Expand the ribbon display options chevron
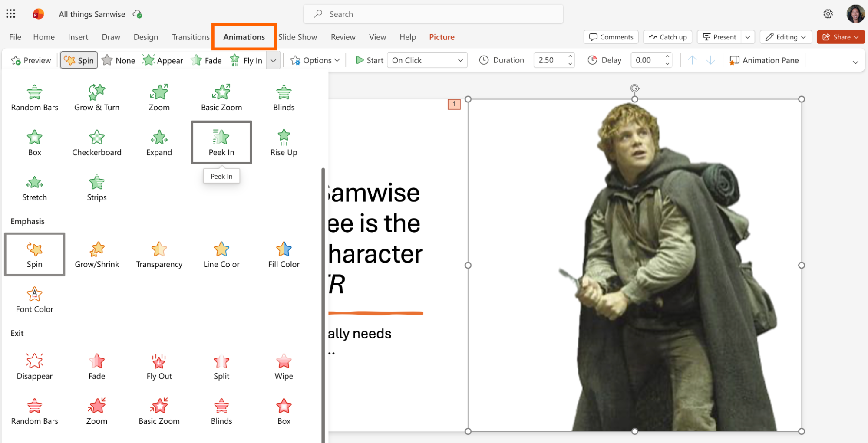The image size is (868, 443). (x=855, y=62)
